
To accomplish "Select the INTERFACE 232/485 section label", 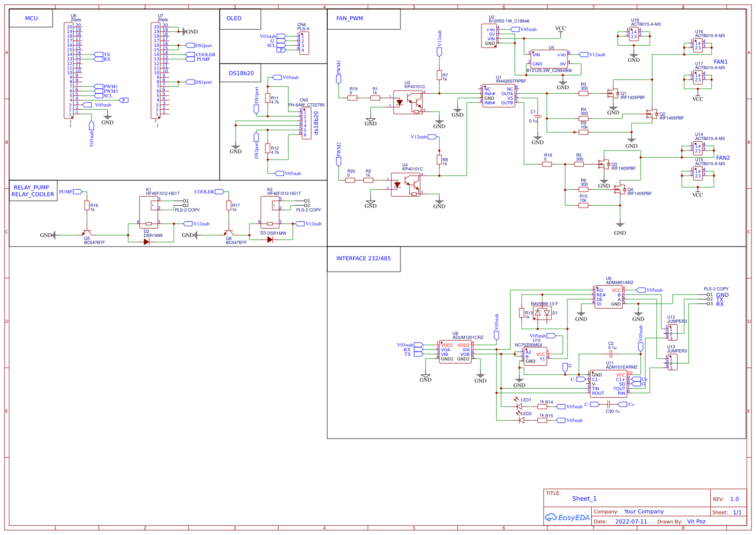I will pyautogui.click(x=363, y=258).
